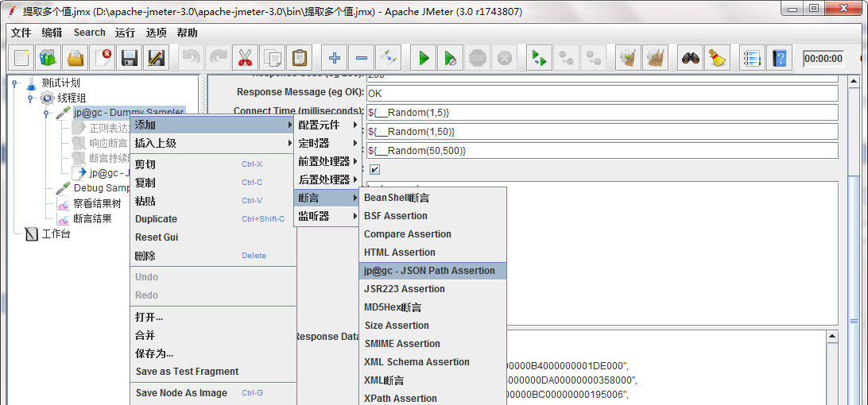The image size is (868, 405).
Task: Select Duplicate in the context menu
Action: (x=212, y=219)
